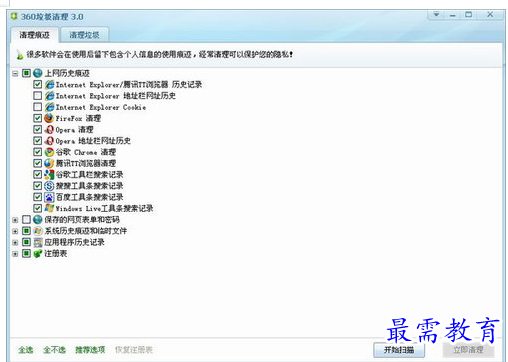Click the 全选 link
This screenshot has height=362, width=508.
click(26, 350)
